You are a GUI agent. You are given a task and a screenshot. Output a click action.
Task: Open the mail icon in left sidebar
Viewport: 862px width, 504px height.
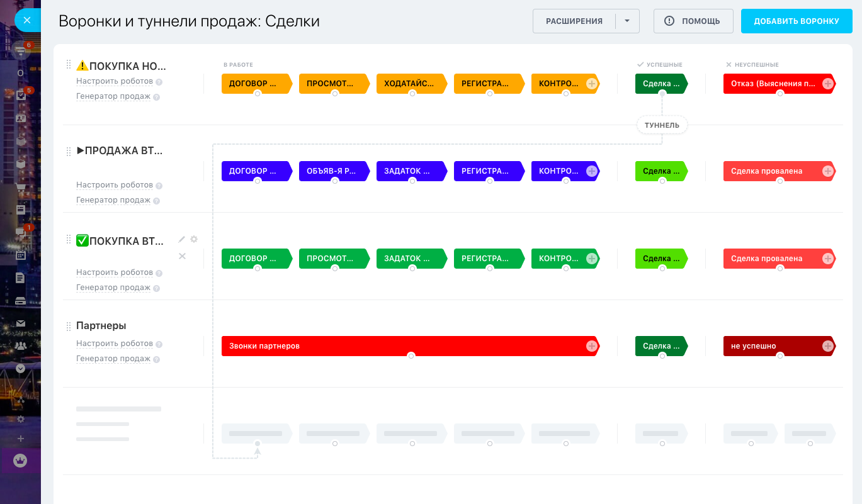[x=21, y=323]
